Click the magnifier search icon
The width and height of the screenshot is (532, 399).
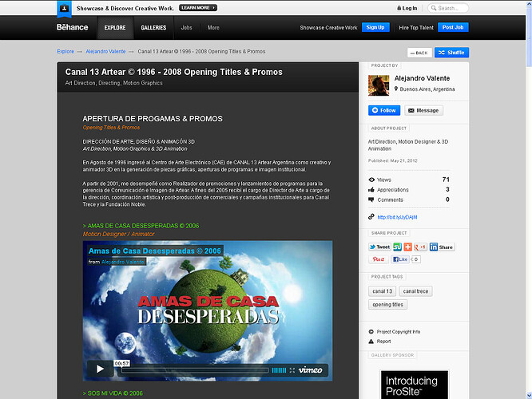433,8
